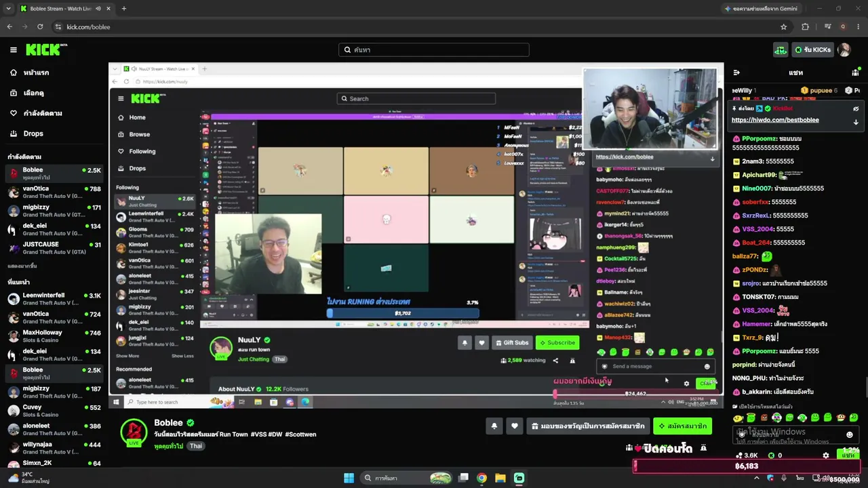Viewport: 868px width, 488px height.
Task: Click the gift subscription button for Boblee
Action: coord(588,426)
